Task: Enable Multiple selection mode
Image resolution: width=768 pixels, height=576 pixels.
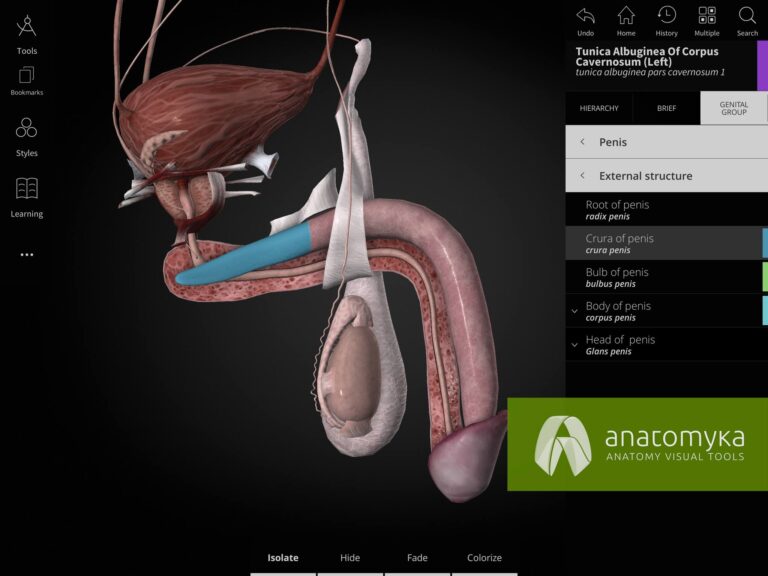Action: point(707,16)
